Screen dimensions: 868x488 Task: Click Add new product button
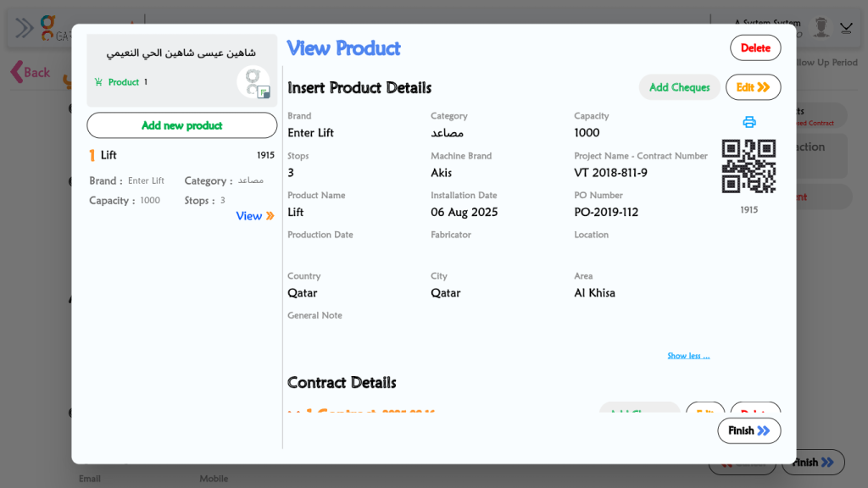tap(181, 125)
